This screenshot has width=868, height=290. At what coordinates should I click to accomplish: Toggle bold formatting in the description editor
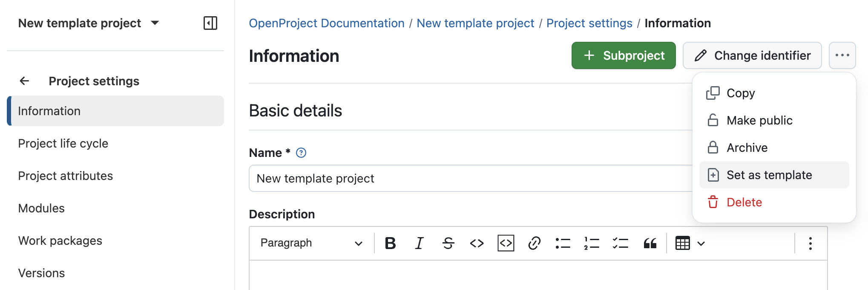click(x=390, y=243)
